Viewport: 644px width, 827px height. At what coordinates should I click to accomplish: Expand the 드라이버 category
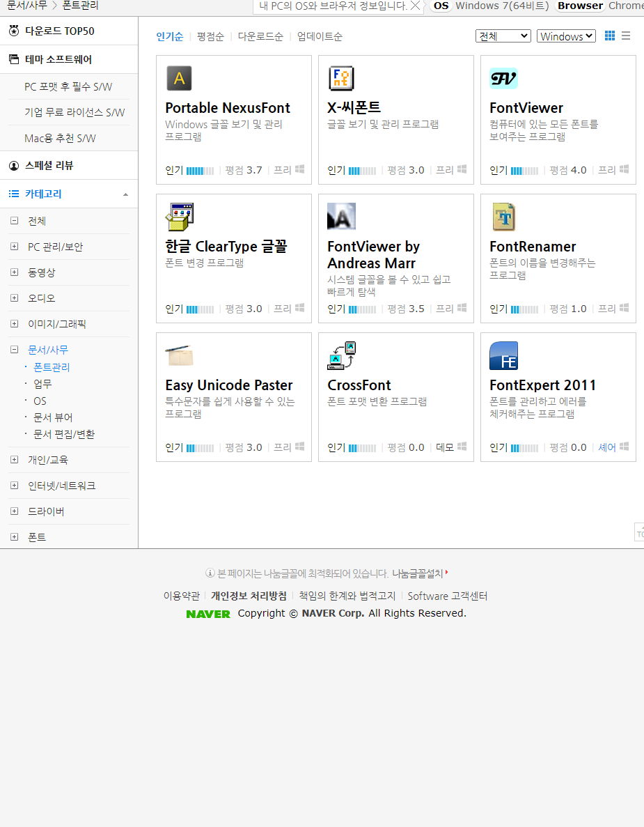pos(14,511)
